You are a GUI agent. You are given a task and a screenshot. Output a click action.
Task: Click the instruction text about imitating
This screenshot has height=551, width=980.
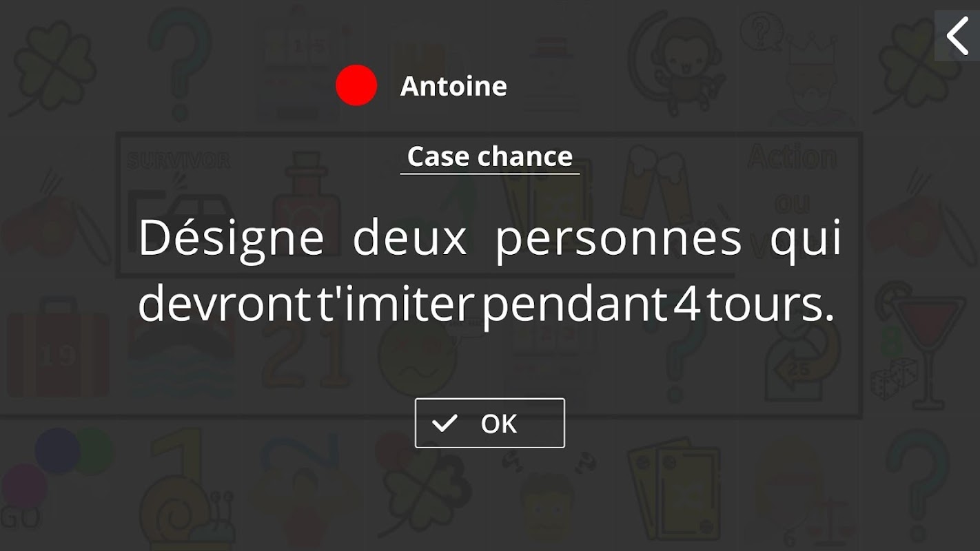click(x=489, y=272)
